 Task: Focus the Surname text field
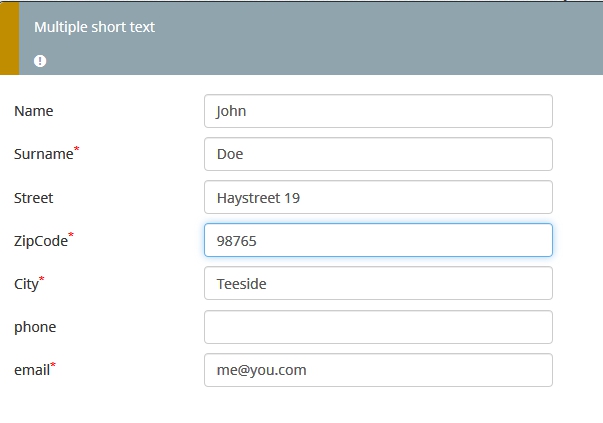[378, 154]
